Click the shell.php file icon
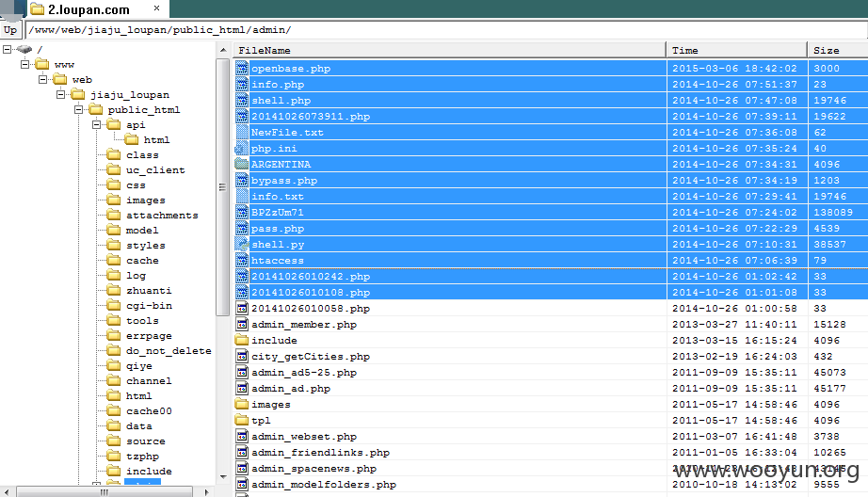Viewport: 868px width, 497px height. point(242,100)
